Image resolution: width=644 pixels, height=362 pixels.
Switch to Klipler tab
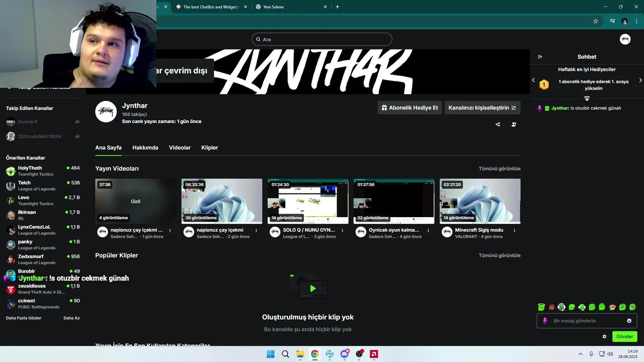click(x=210, y=148)
